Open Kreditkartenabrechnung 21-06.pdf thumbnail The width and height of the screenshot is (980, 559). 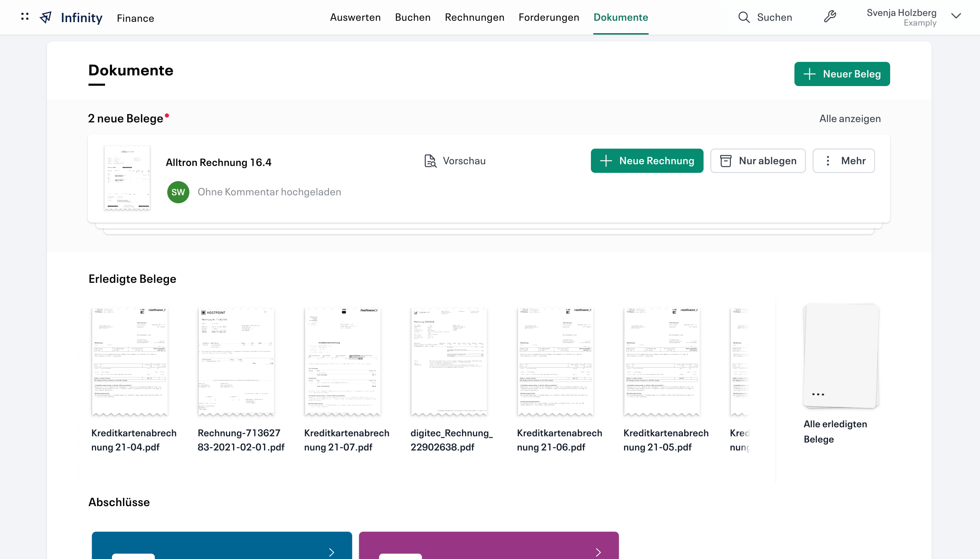[555, 361]
